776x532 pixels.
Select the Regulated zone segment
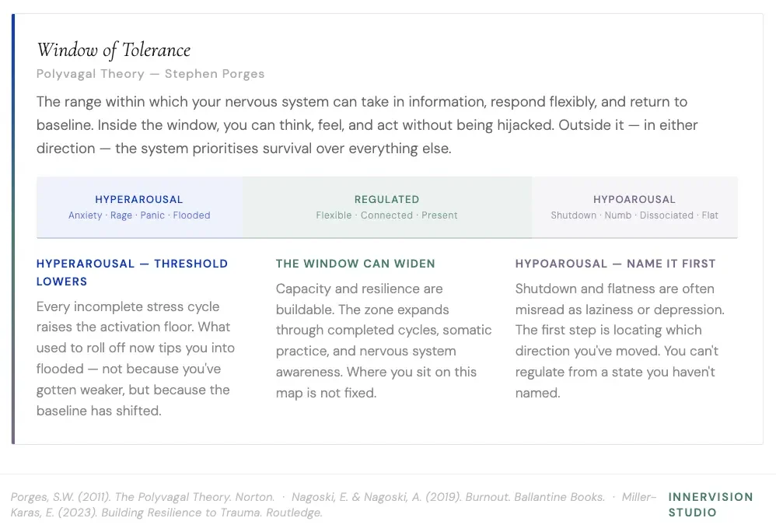click(387, 207)
